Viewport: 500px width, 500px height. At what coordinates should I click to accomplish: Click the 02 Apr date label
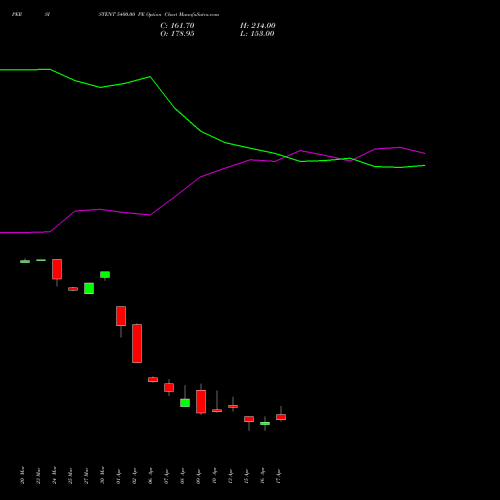click(134, 476)
